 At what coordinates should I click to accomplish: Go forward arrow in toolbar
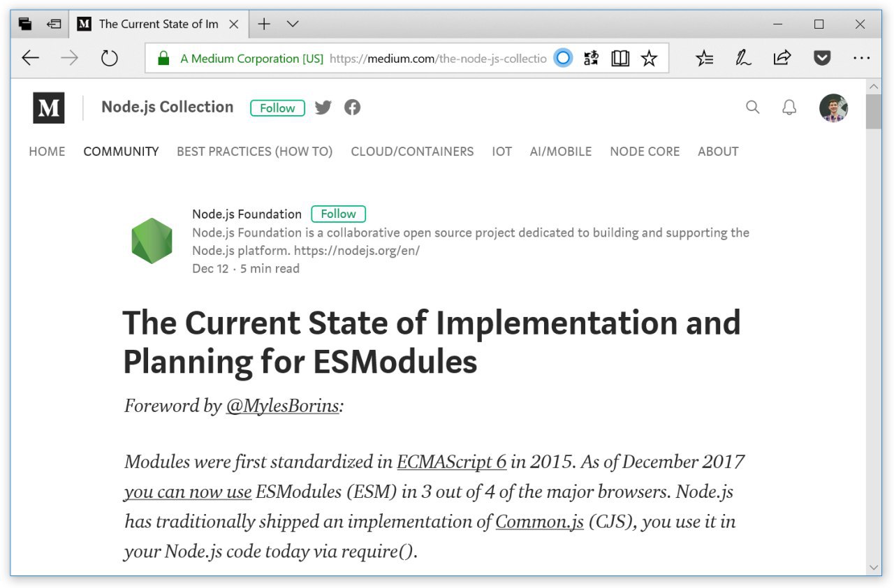69,58
